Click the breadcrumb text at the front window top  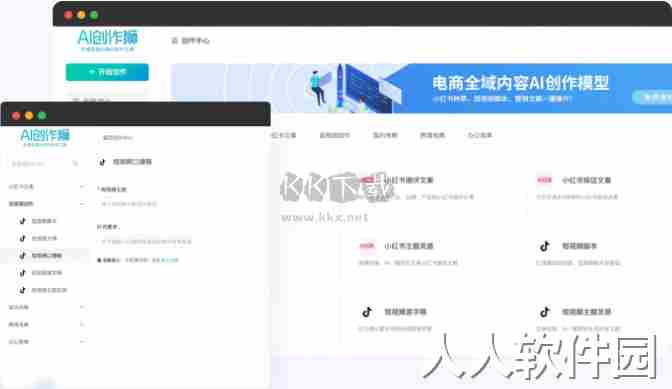(x=118, y=138)
